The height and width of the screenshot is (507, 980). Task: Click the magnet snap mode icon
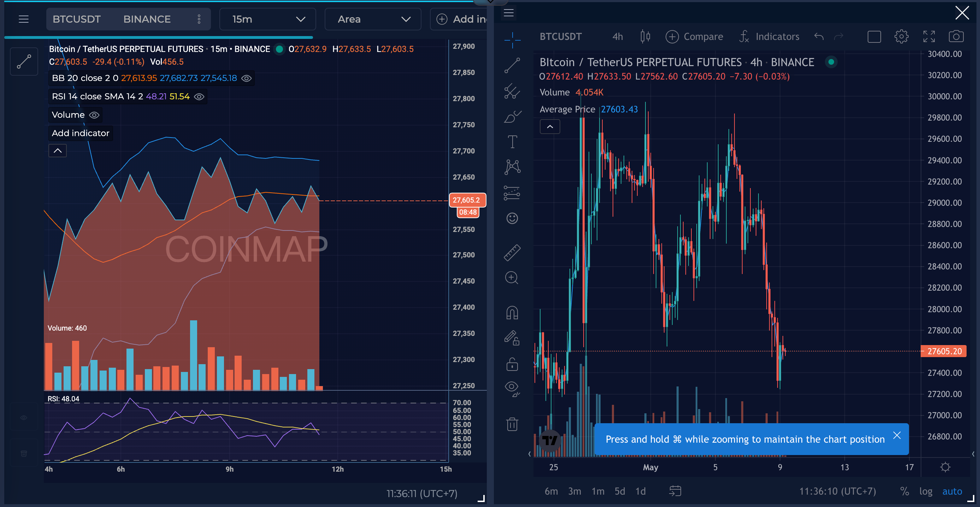[x=512, y=313]
